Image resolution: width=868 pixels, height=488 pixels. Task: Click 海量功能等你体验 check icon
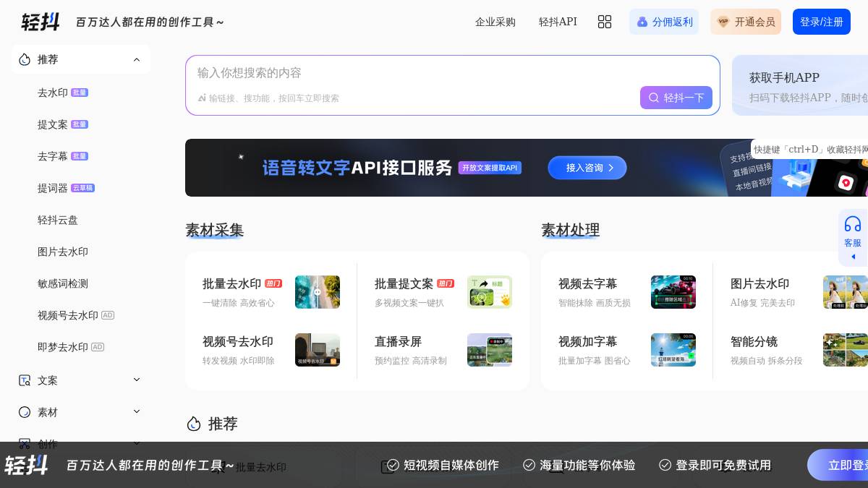(529, 465)
